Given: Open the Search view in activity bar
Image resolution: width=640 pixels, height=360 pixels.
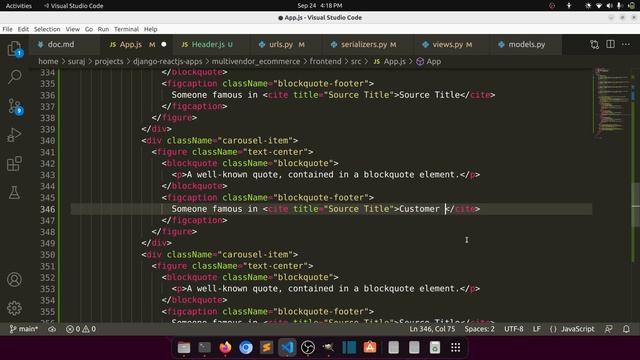Looking at the screenshot, I should click(14, 77).
